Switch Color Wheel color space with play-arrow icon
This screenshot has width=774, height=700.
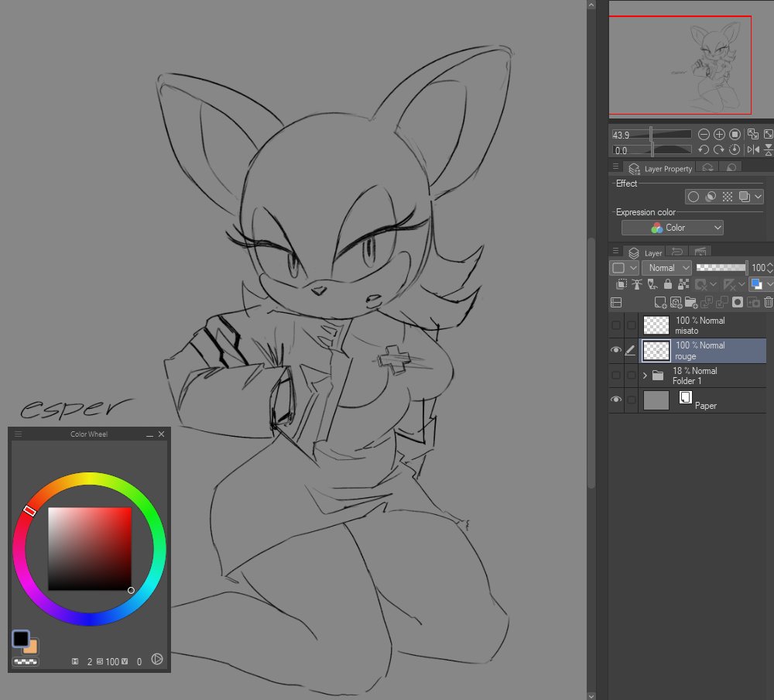(x=157, y=659)
